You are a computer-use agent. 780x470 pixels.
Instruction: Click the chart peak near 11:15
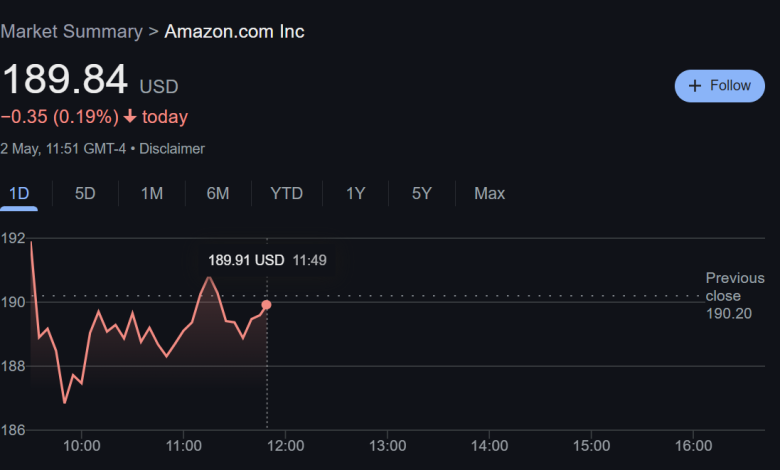point(209,278)
